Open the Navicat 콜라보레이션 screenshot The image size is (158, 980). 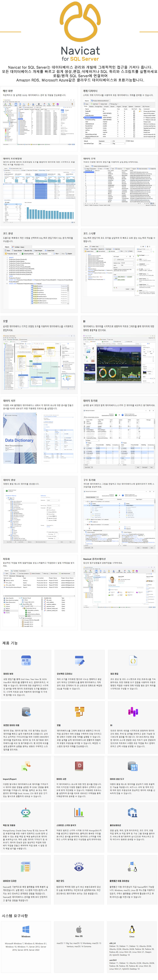(119, 587)
